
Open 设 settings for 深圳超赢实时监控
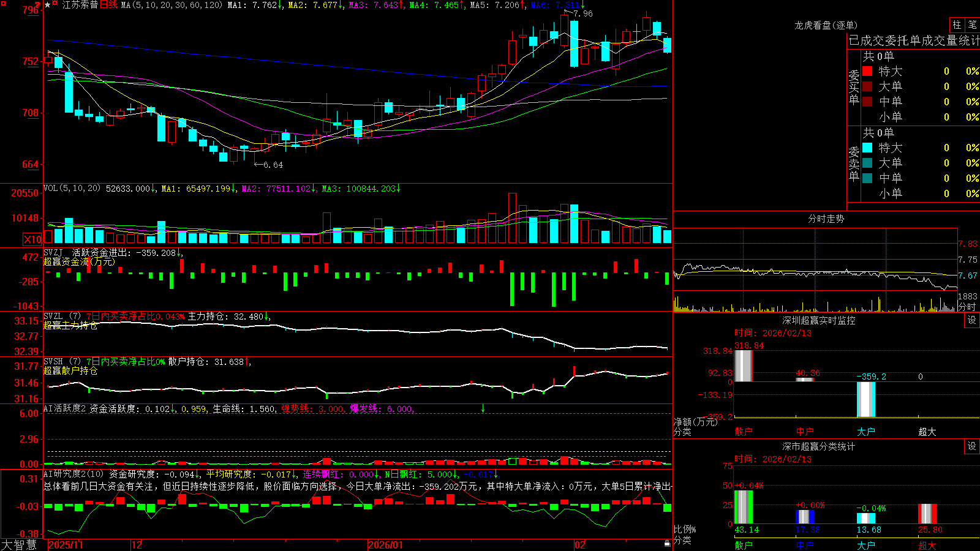pos(972,320)
